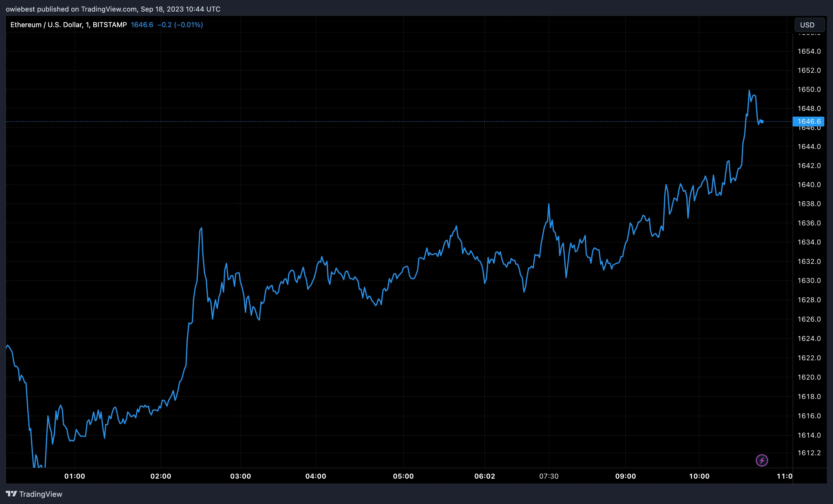The height and width of the screenshot is (504, 833).
Task: Select the 1646.6 price tag on the scale
Action: click(x=809, y=122)
